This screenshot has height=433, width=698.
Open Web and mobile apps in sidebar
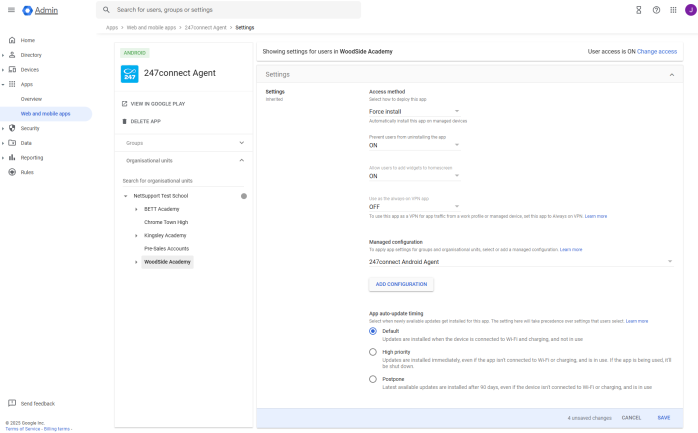45,113
